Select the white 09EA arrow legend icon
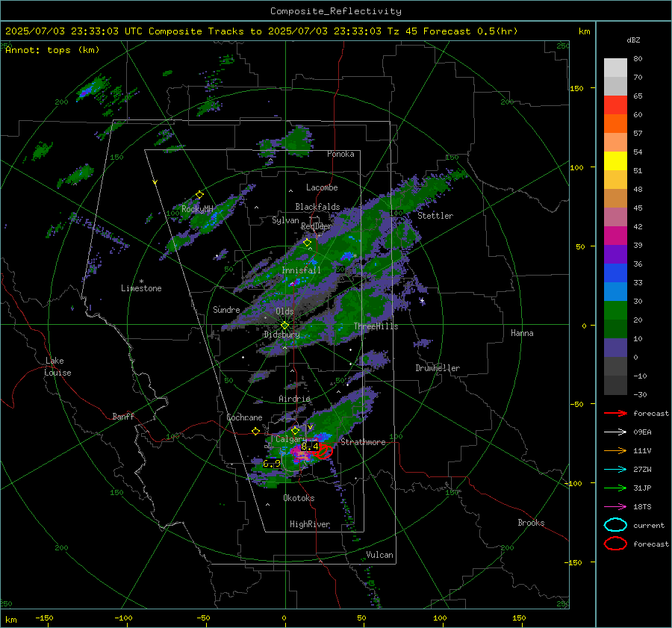 (x=615, y=432)
